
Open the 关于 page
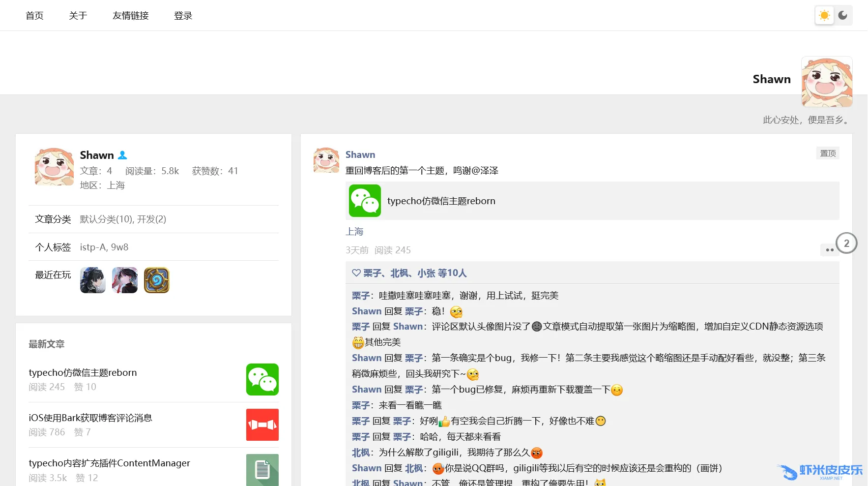[78, 16]
